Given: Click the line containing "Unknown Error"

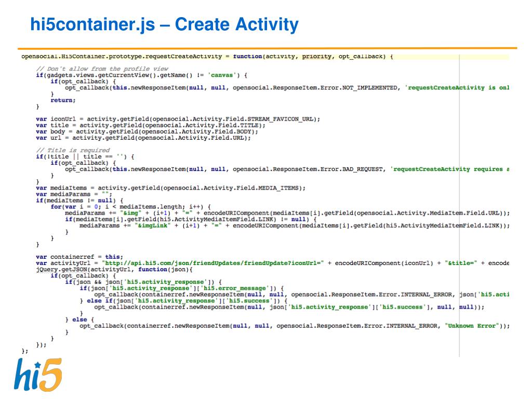Looking at the screenshot, I should pos(295,326).
